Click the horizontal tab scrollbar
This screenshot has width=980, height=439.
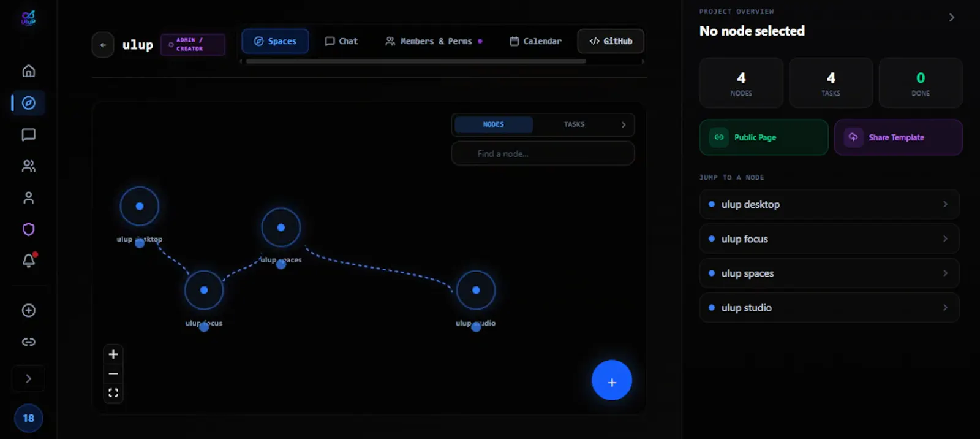(416, 61)
